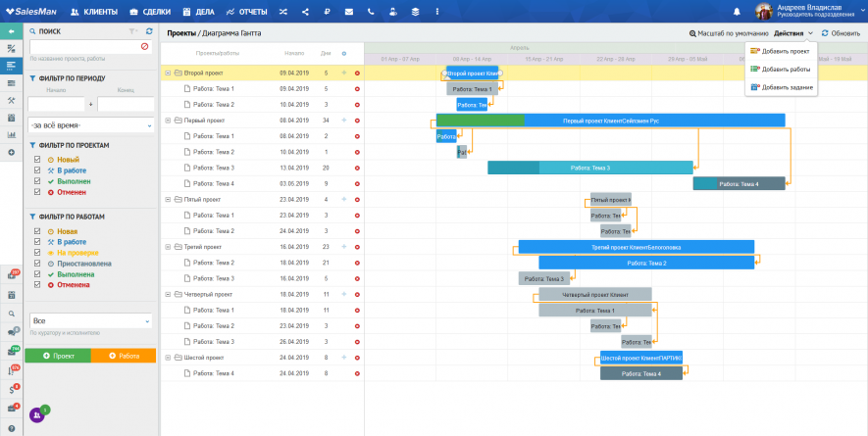Click the phone icon in top navigation

click(371, 12)
